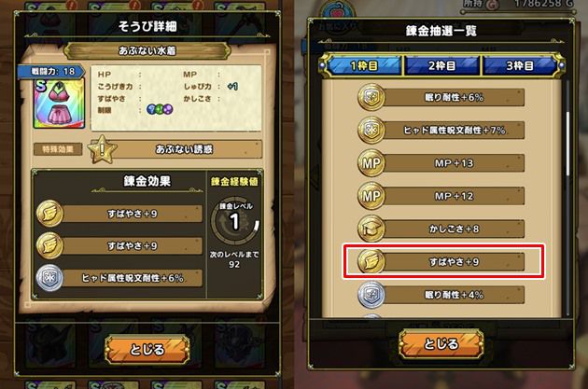Screen dimensions: 588x389
Task: Switch to the 2枠目 tab
Action: 441,66
